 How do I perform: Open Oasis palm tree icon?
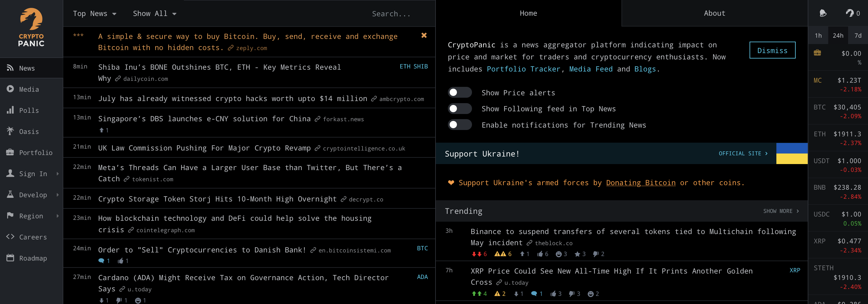click(x=10, y=131)
